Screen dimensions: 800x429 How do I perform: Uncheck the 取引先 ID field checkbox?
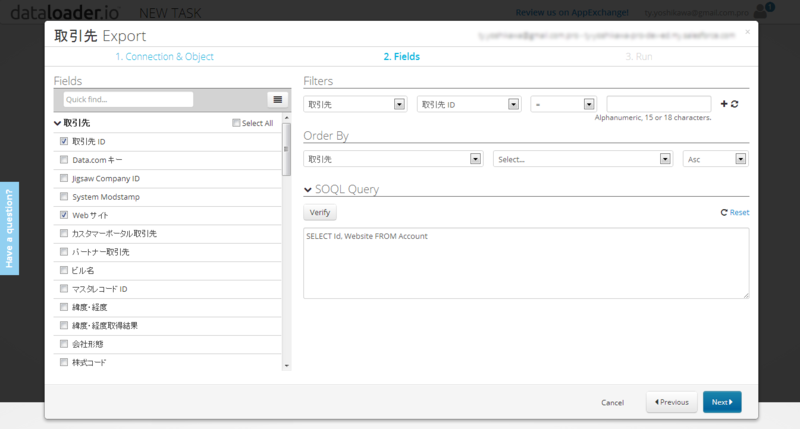coord(64,141)
